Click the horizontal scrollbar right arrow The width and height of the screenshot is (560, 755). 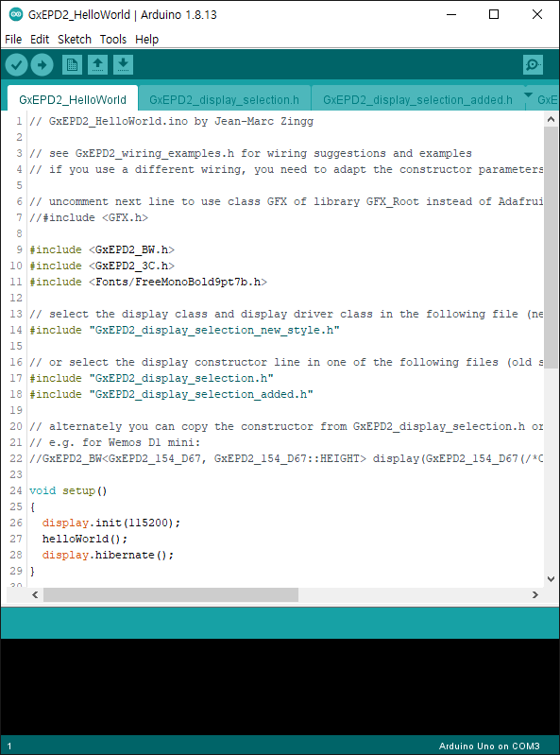point(535,594)
